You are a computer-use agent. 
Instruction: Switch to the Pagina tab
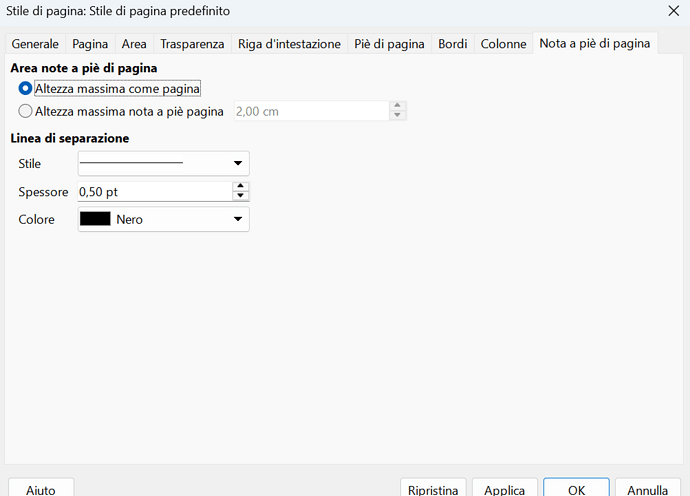click(90, 44)
